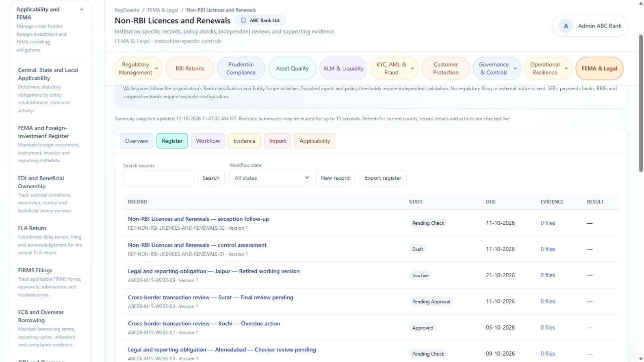Screen dimensions: 644x362
Task: Open the ALM & Liquidity module
Action: (343, 69)
